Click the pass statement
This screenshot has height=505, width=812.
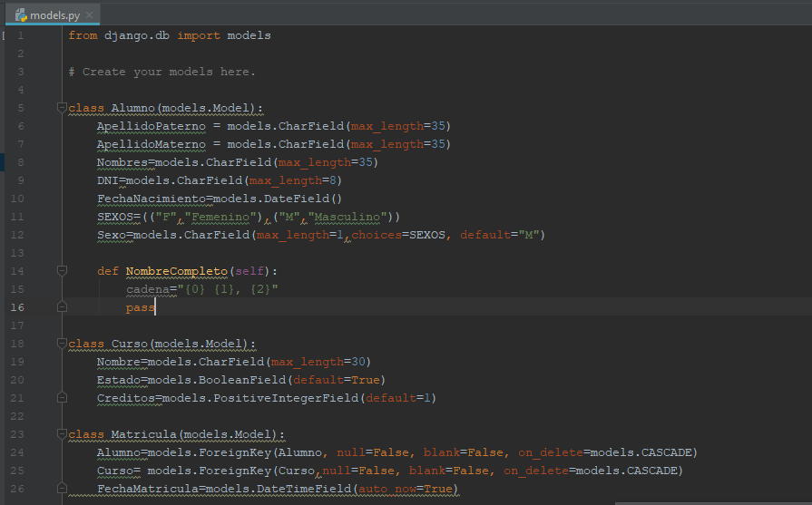[141, 306]
